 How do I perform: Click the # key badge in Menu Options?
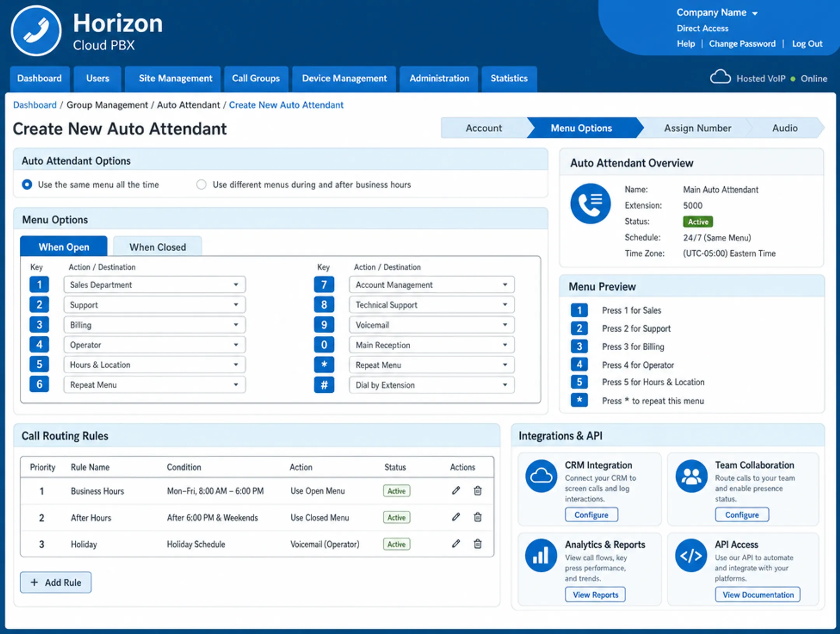324,385
